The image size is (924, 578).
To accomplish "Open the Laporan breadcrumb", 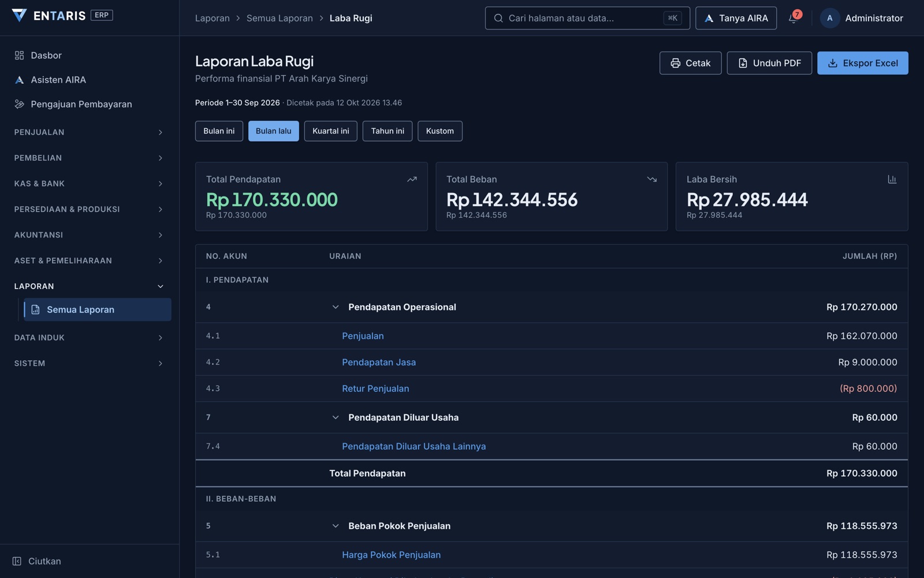I will [213, 18].
